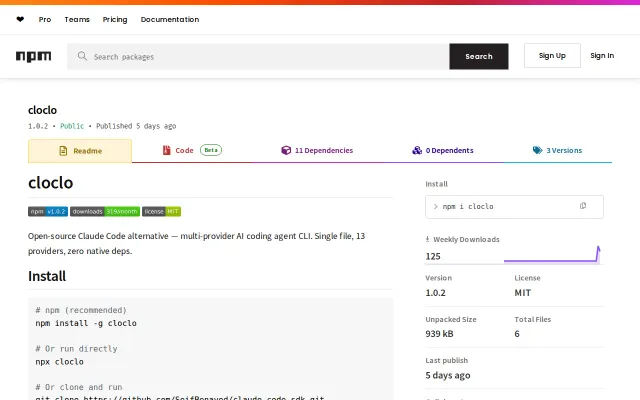Viewport: 640px width, 400px height.
Task: Click the 'npm i cloclo' install text
Action: pos(468,207)
